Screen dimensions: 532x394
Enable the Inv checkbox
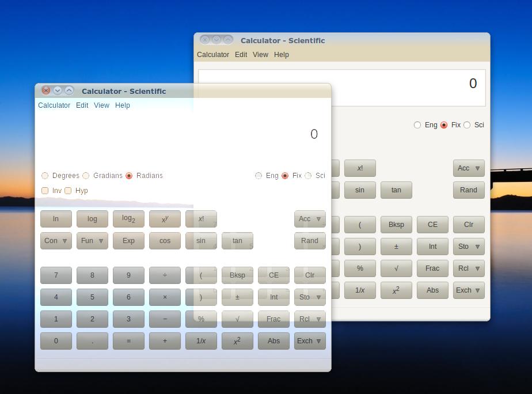click(45, 191)
